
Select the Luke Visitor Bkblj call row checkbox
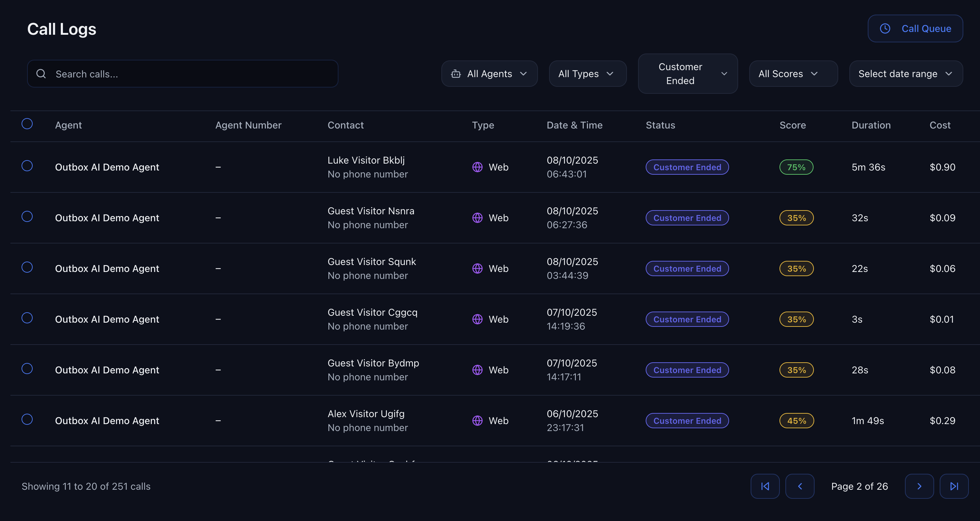pyautogui.click(x=27, y=166)
